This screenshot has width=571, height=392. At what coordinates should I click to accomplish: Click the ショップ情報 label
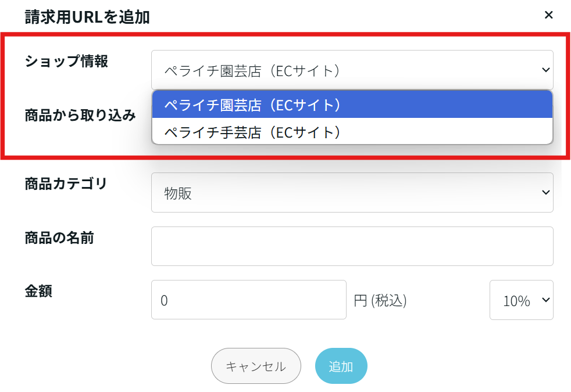click(66, 62)
